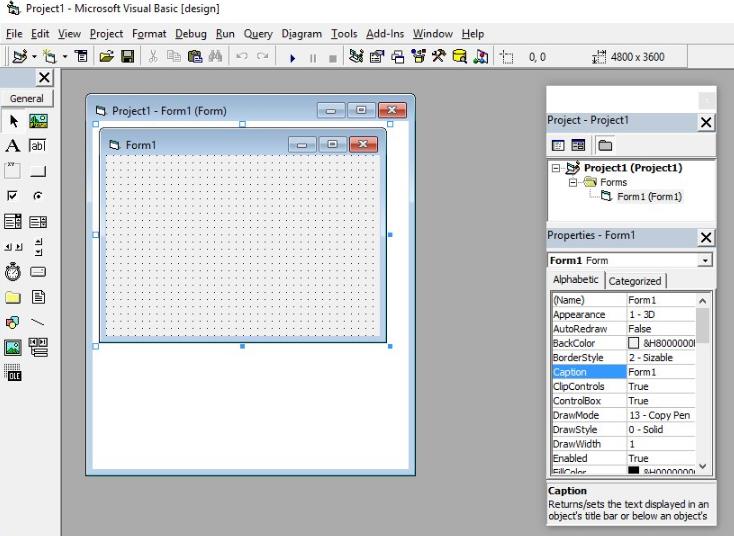Select the OLE control tool
The width and height of the screenshot is (734, 536).
pyautogui.click(x=13, y=373)
